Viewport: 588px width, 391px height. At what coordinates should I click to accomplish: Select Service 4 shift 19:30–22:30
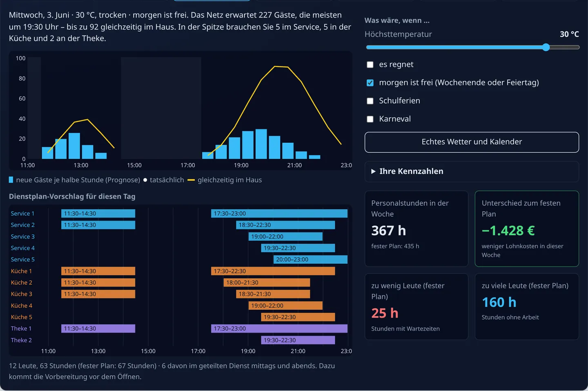click(298, 248)
